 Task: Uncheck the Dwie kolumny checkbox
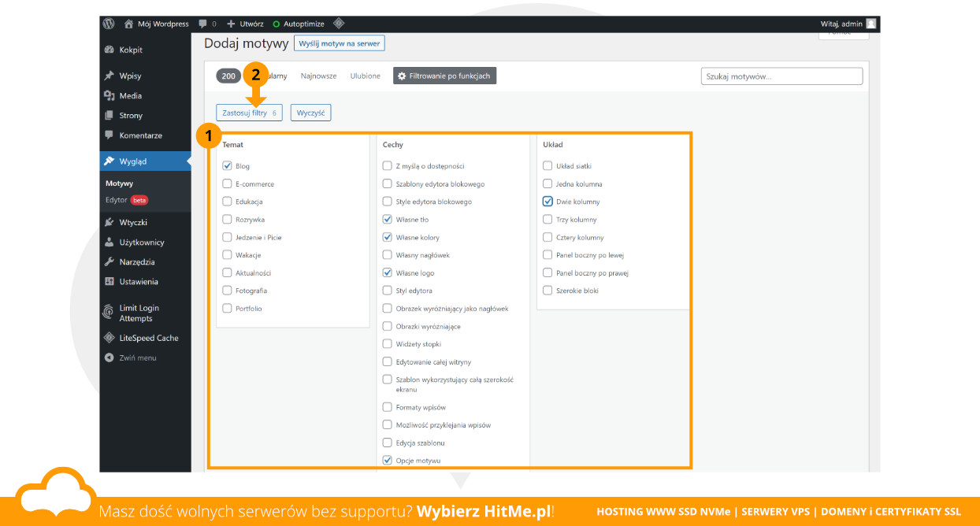(x=548, y=202)
